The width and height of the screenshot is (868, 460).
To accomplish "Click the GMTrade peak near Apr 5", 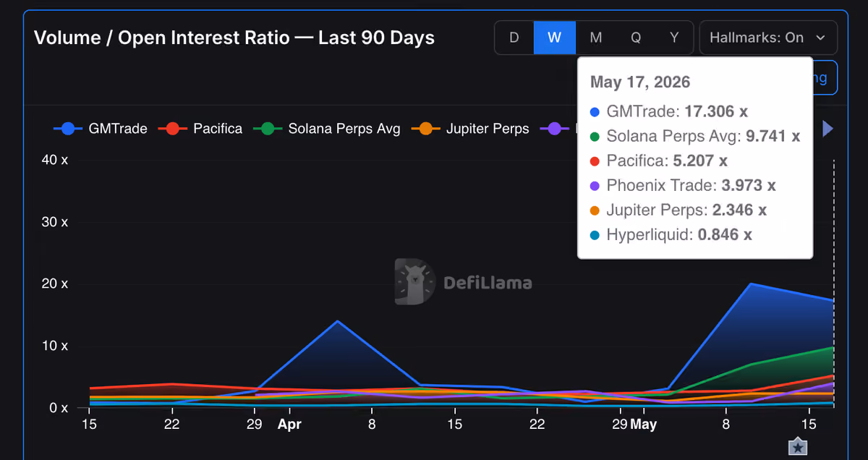I will tap(337, 321).
